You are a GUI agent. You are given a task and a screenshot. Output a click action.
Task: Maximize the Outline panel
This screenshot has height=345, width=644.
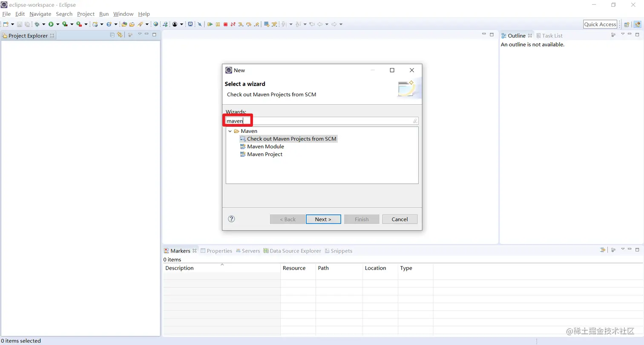[x=637, y=34]
